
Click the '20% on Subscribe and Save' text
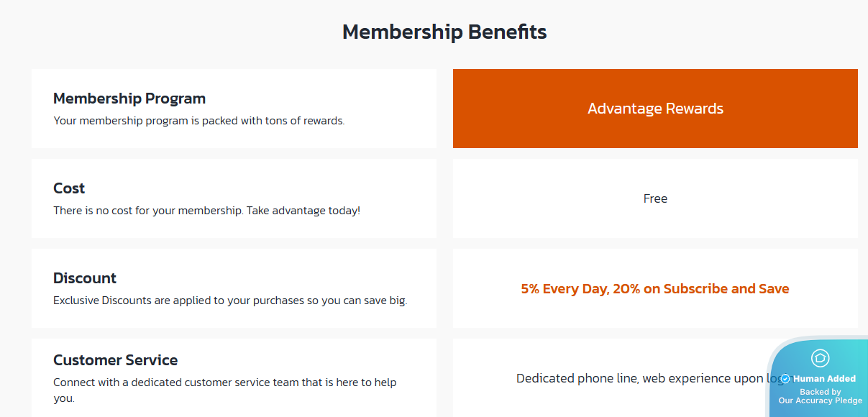click(x=701, y=289)
